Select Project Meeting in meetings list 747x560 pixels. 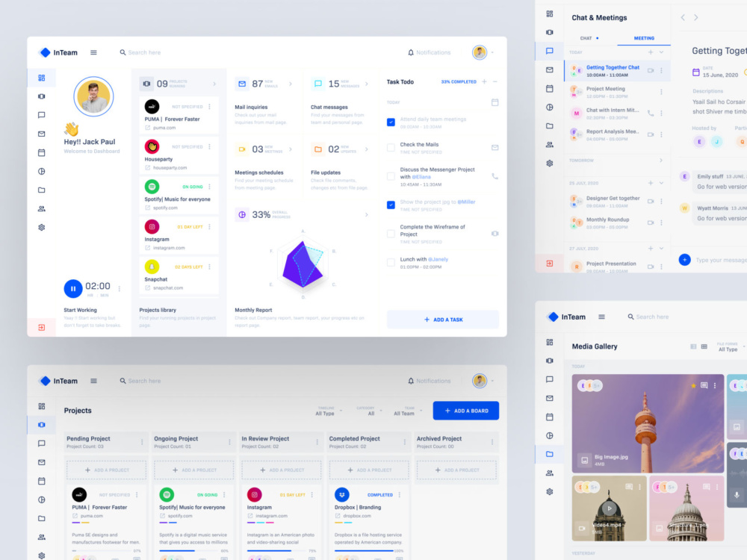pos(617,92)
